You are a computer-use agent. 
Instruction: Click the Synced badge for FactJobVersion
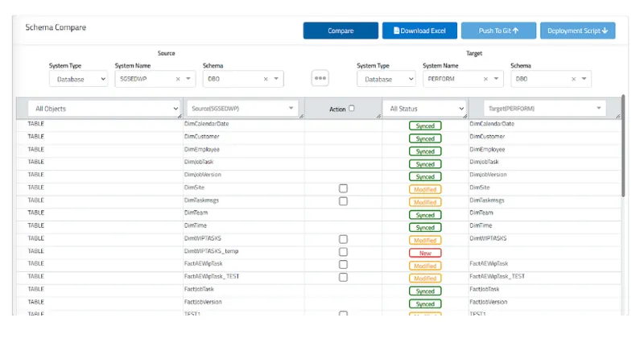(425, 303)
